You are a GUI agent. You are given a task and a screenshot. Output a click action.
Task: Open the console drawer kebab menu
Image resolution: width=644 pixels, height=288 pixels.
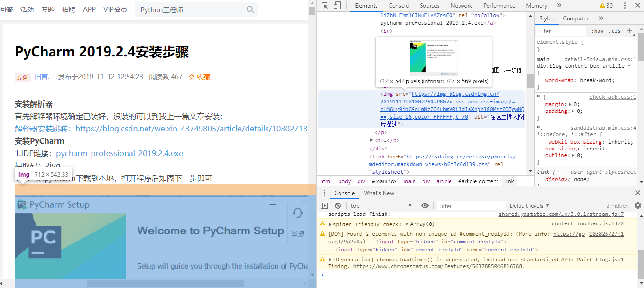324,193
